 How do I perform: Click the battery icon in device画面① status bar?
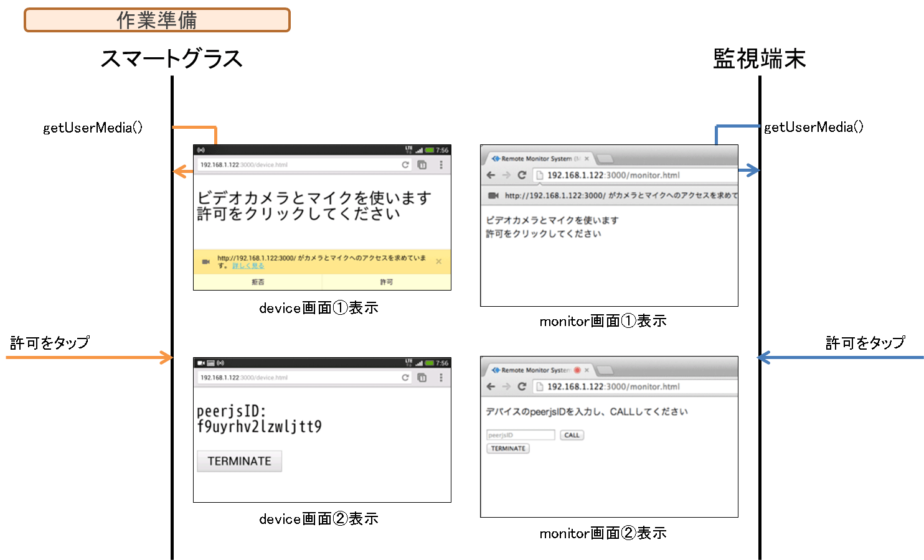430,150
